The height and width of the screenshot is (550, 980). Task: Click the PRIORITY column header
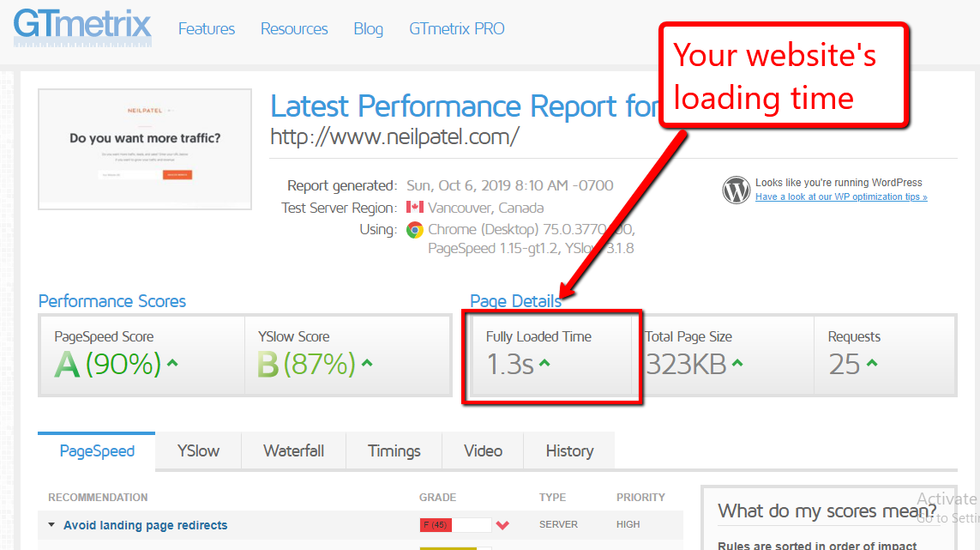(x=640, y=498)
